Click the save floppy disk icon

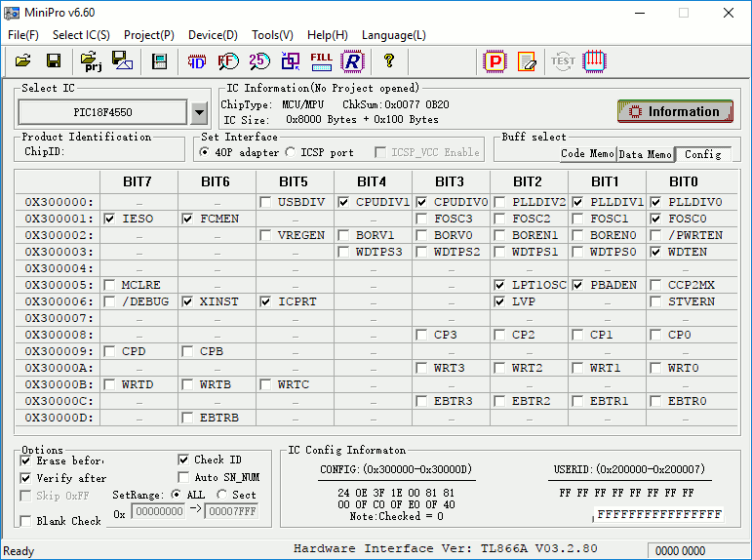point(54,60)
